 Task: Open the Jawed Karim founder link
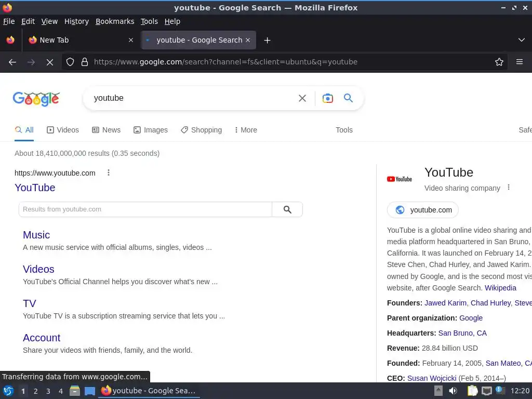click(445, 303)
